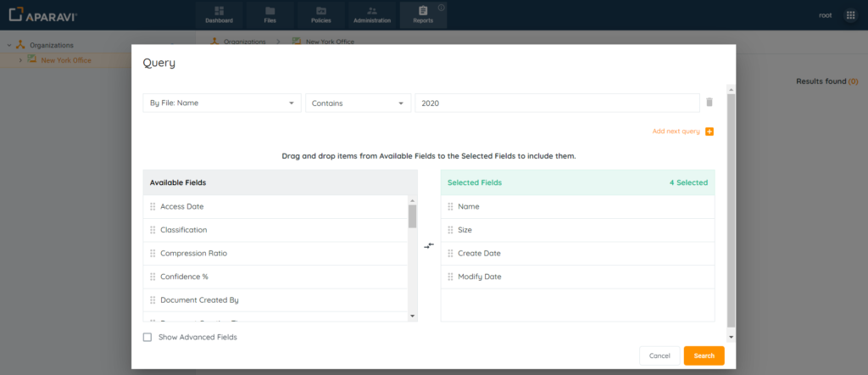
Task: Click the swap fields arrows icon
Action: [429, 246]
